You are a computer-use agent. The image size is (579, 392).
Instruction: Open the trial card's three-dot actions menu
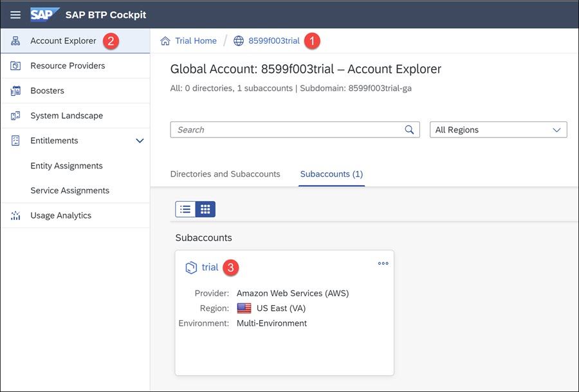pos(383,263)
